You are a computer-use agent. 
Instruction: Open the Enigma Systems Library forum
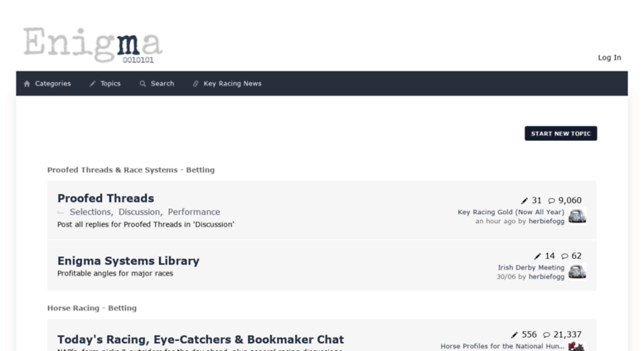point(128,261)
